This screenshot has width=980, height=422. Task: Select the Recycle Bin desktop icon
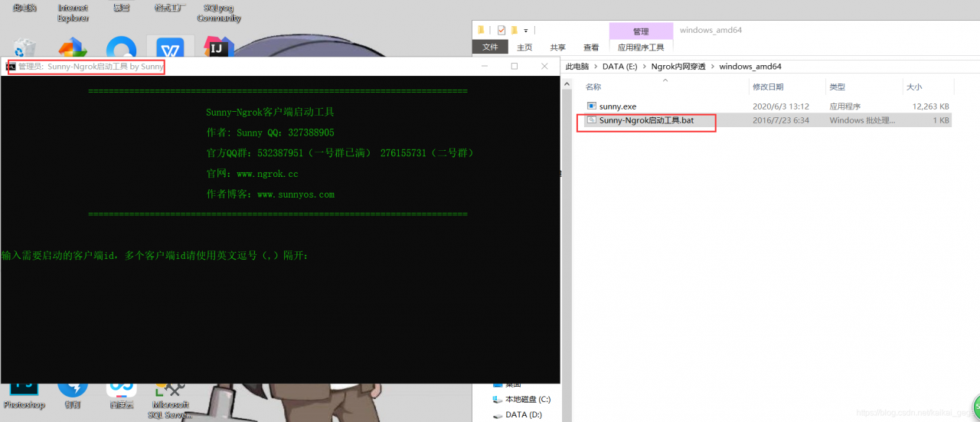24,47
